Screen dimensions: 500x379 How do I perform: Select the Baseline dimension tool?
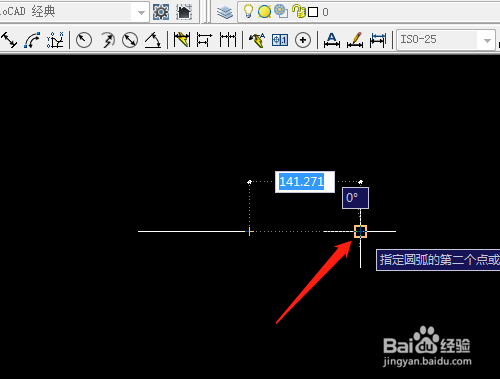point(204,40)
